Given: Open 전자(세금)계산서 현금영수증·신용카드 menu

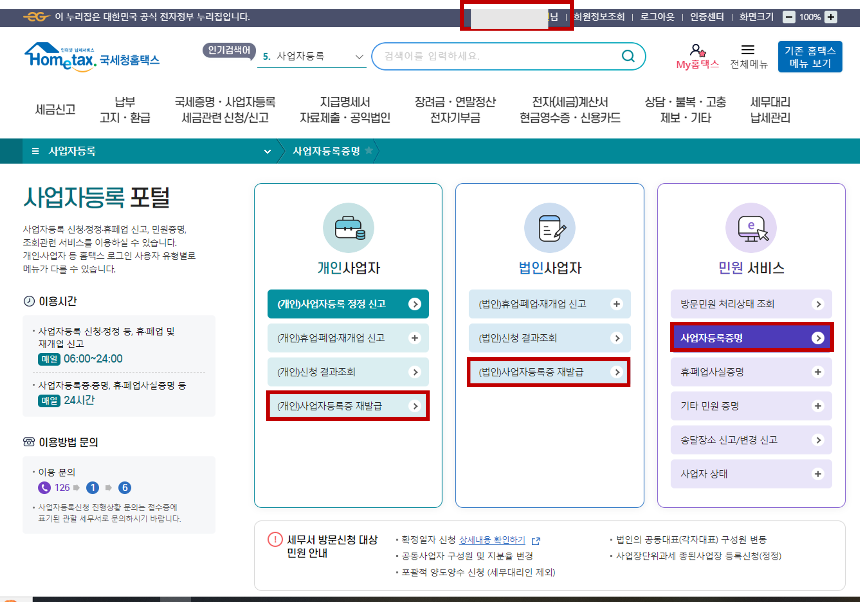Looking at the screenshot, I should 570,110.
